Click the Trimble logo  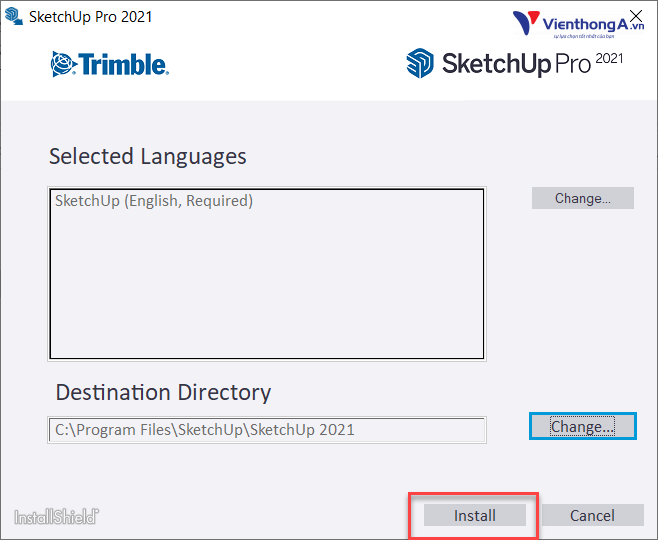point(110,64)
